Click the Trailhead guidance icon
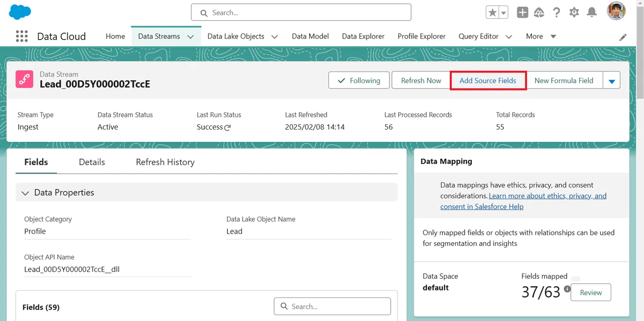Viewport: 644px width, 321px height. pos(539,12)
